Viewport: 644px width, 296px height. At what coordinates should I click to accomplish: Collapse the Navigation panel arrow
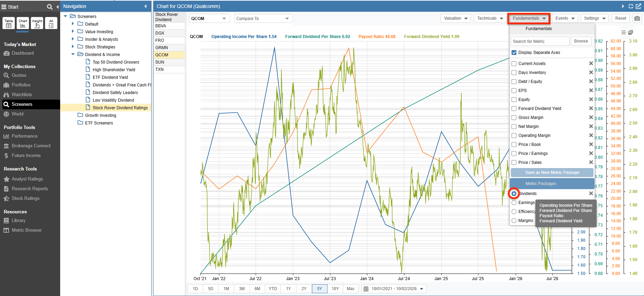tap(145, 6)
